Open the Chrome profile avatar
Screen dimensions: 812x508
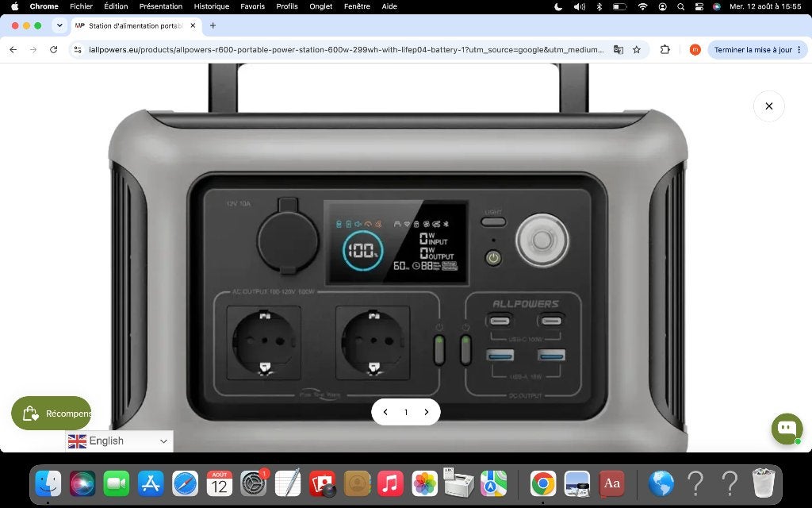(695, 50)
